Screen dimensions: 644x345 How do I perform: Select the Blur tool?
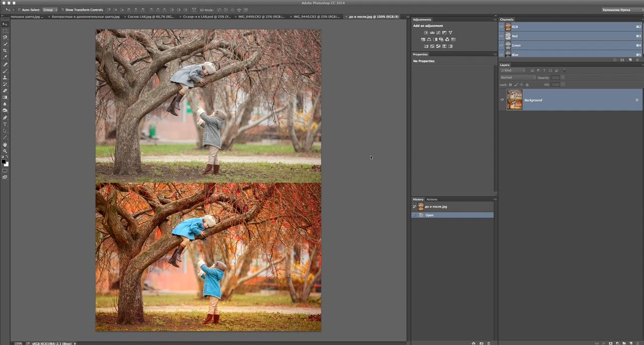click(x=5, y=104)
